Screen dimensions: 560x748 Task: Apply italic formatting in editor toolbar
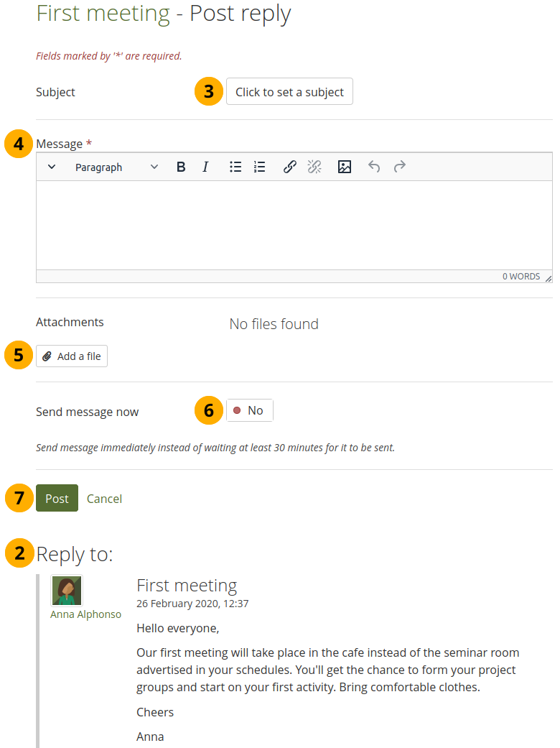pos(205,167)
